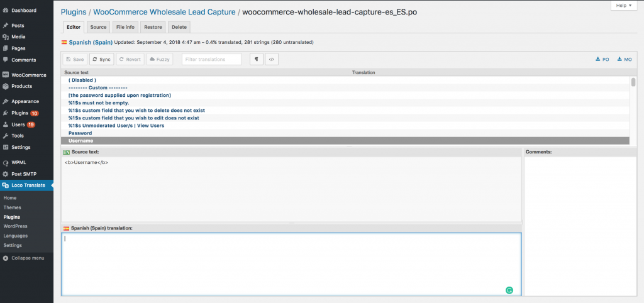Screen dimensions: 644x303
Task: Open the Restore tab
Action: tap(153, 27)
